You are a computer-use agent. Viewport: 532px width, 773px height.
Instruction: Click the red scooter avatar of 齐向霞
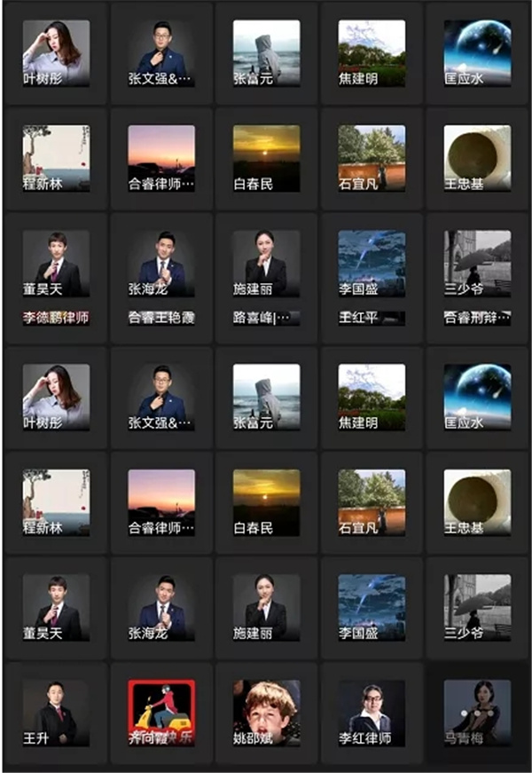pyautogui.click(x=161, y=713)
